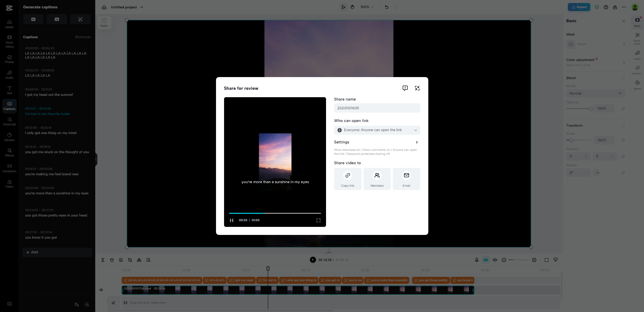Expand the Mask None option
Viewport: 644px width, 312px height.
coord(596,44)
